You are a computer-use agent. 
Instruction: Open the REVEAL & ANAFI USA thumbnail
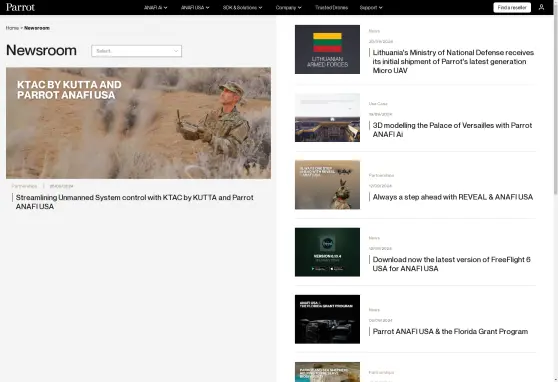point(327,185)
